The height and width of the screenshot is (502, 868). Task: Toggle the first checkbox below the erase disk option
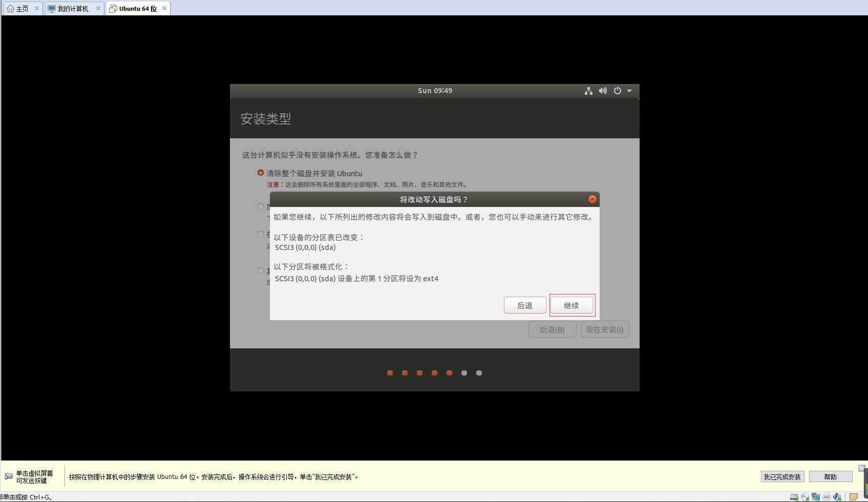point(261,206)
